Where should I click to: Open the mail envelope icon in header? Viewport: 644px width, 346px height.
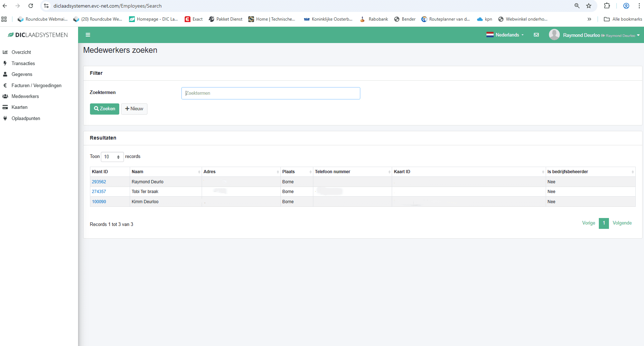tap(536, 35)
